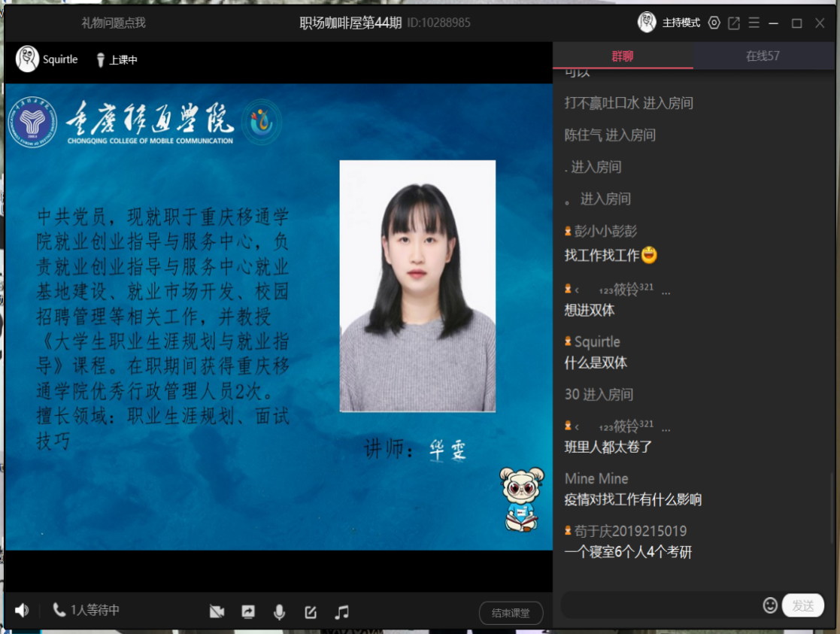Screen dimensions: 840x634
Task: Click the 发送 send button
Action: (803, 605)
